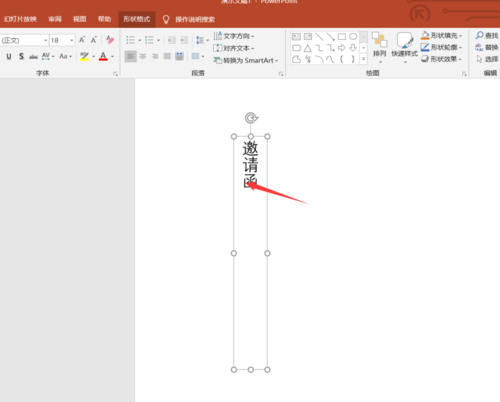Toggle align text right

click(155, 56)
